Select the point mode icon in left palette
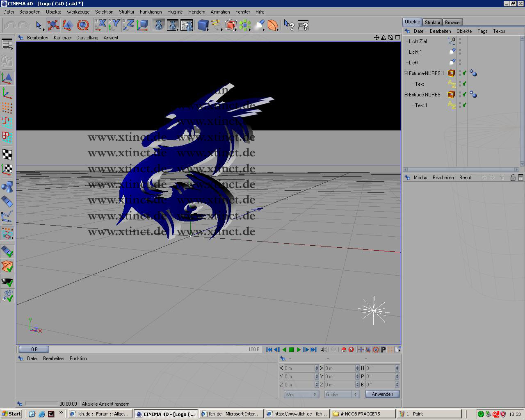This screenshot has width=525, height=420. click(7, 107)
